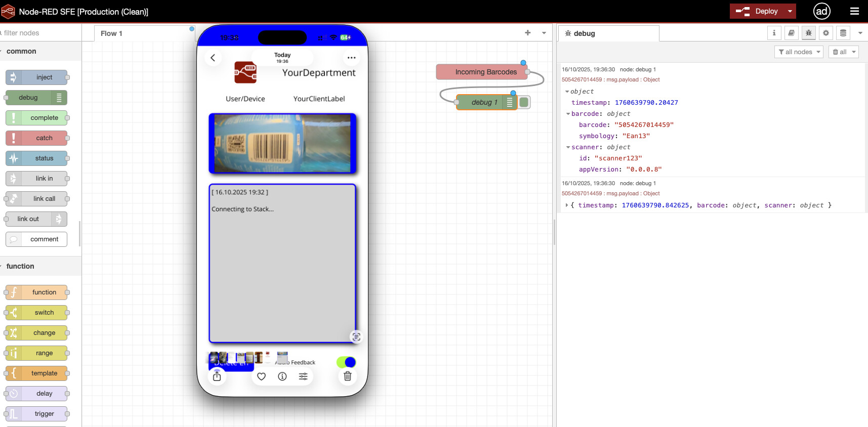Viewport: 868px width, 427px height.
Task: Click the appVersion value "0.0.0.8"
Action: tap(644, 169)
